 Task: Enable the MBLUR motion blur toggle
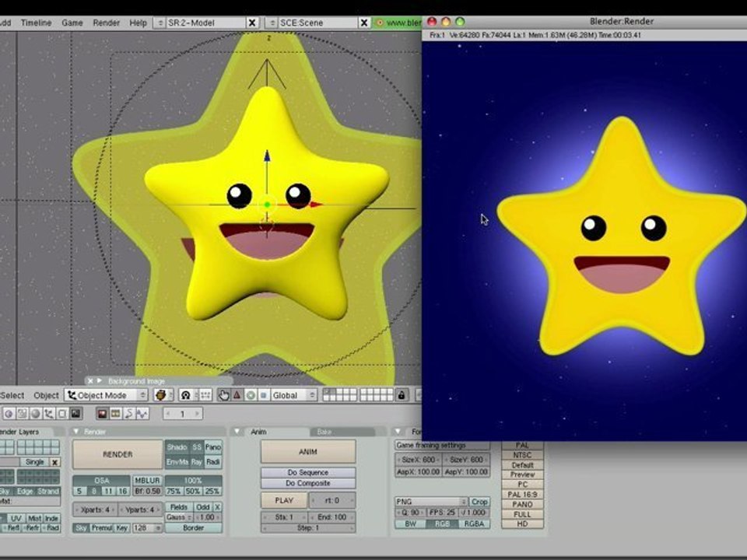(147, 480)
